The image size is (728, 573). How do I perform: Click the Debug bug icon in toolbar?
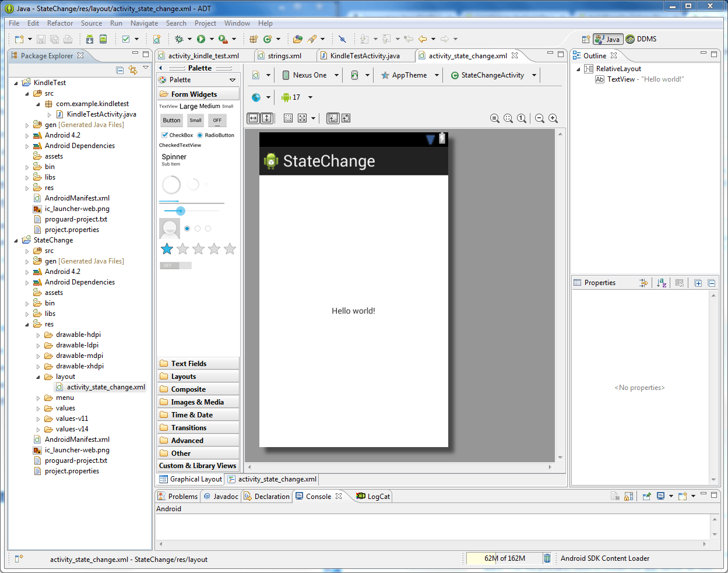point(179,39)
